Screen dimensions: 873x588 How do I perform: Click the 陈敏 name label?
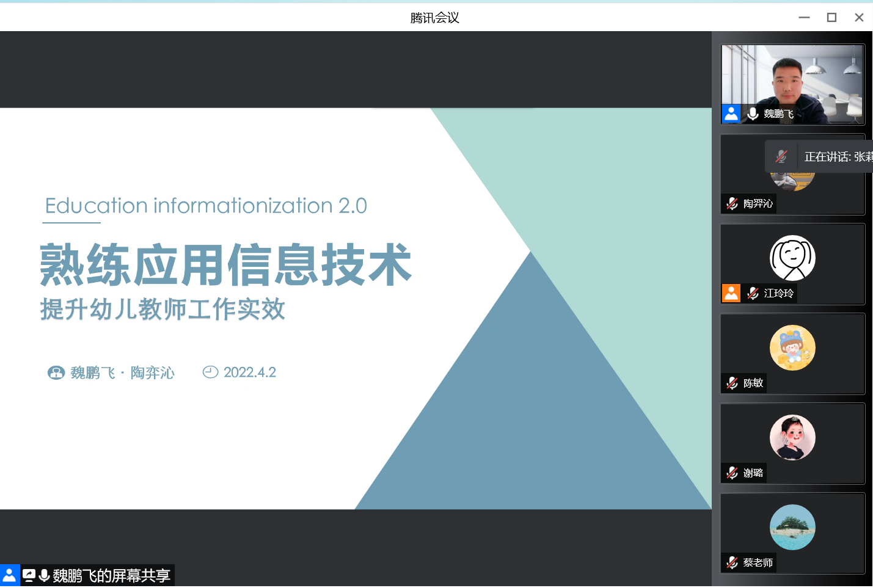pyautogui.click(x=753, y=383)
